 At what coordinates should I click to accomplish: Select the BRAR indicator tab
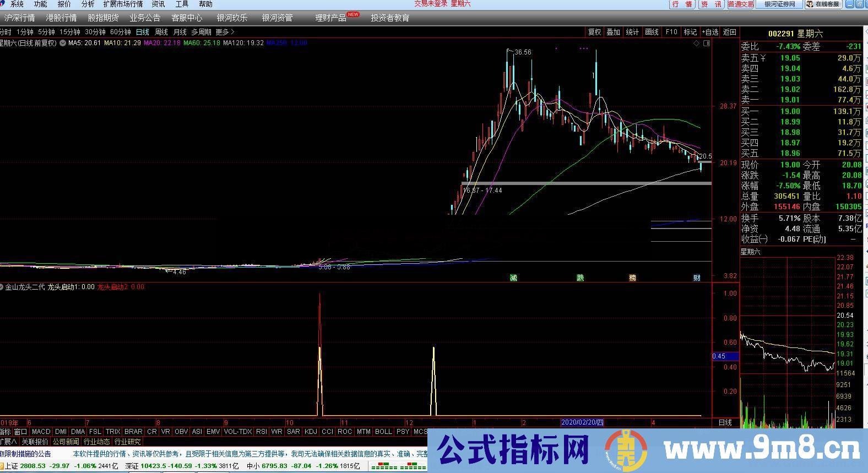tap(133, 432)
